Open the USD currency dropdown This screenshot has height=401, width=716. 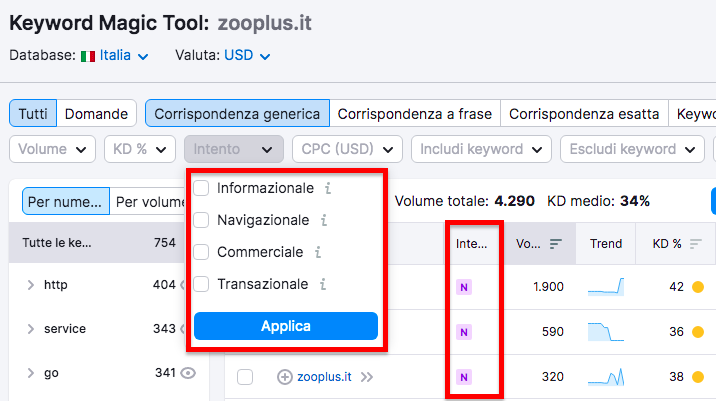[x=247, y=56]
